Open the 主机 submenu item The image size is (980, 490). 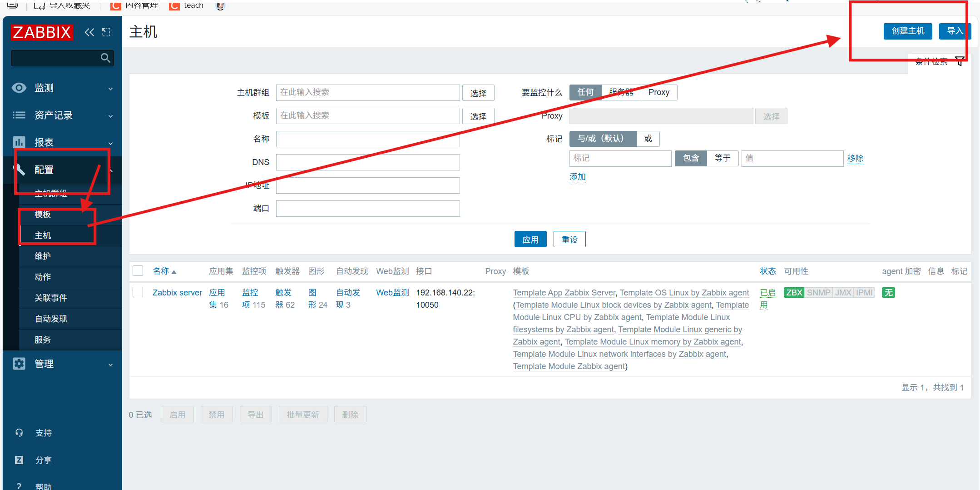pos(70,235)
